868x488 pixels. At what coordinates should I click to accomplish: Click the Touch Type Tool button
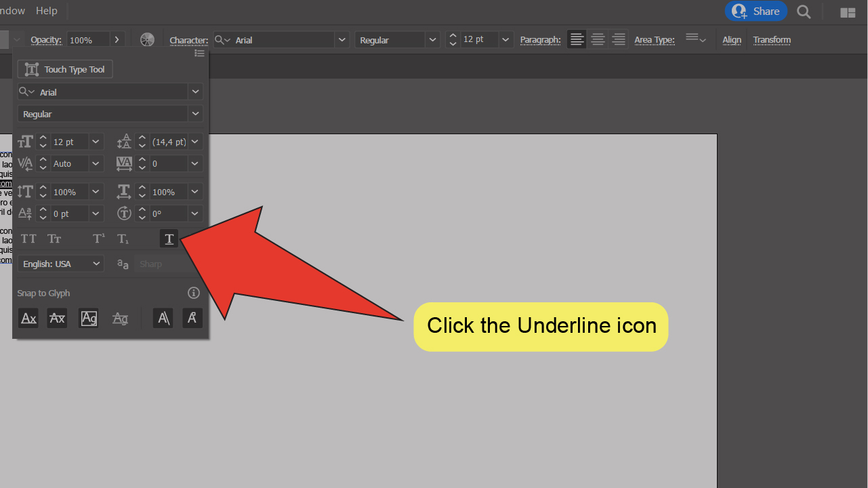[65, 69]
